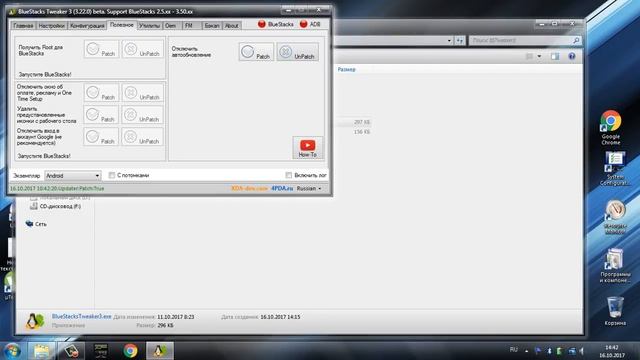The height and width of the screenshot is (360, 640).
Task: Click the volume speaker tray icon
Action: click(x=582, y=351)
